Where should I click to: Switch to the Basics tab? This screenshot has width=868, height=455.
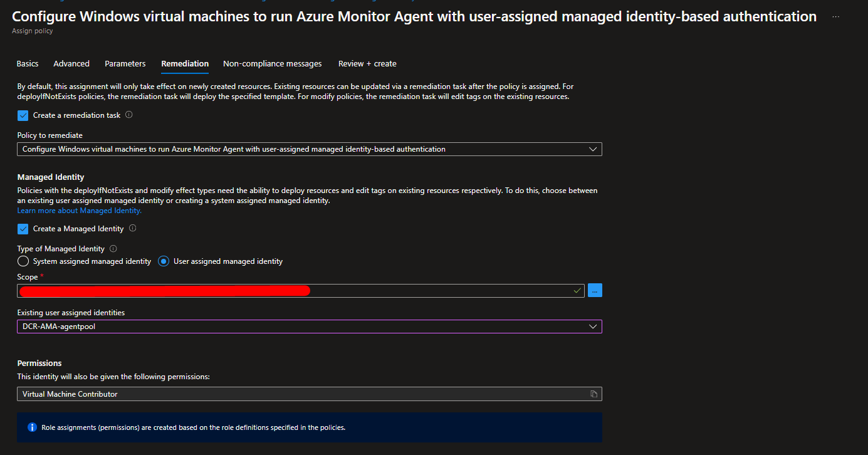coord(28,64)
